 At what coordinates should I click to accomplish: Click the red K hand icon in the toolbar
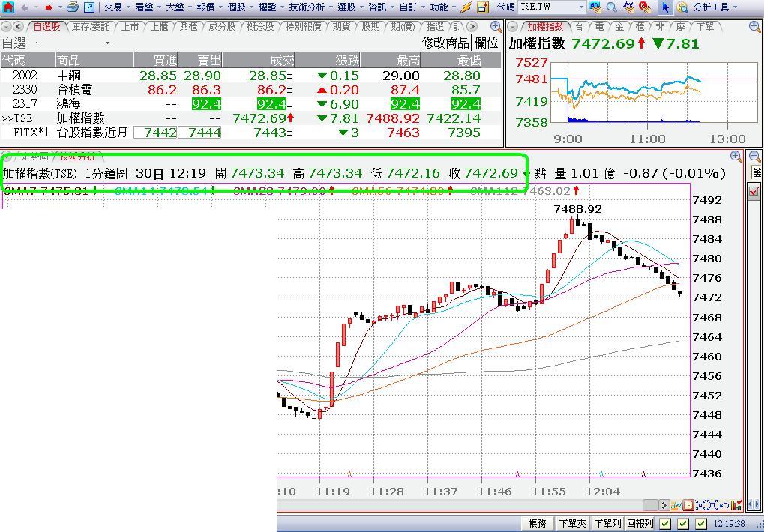pyautogui.click(x=645, y=7)
